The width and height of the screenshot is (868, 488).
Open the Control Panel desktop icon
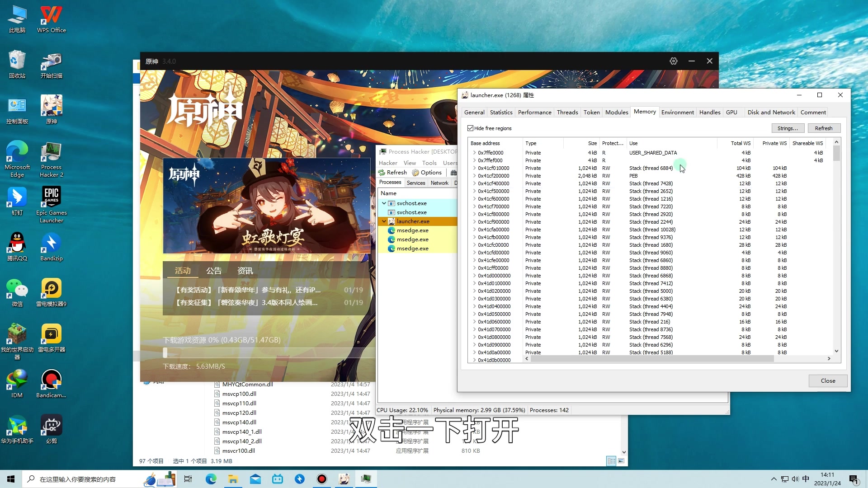pos(17,110)
